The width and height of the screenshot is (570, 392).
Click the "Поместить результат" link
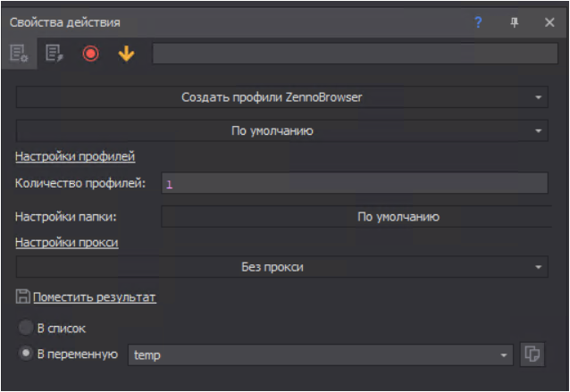tap(95, 297)
